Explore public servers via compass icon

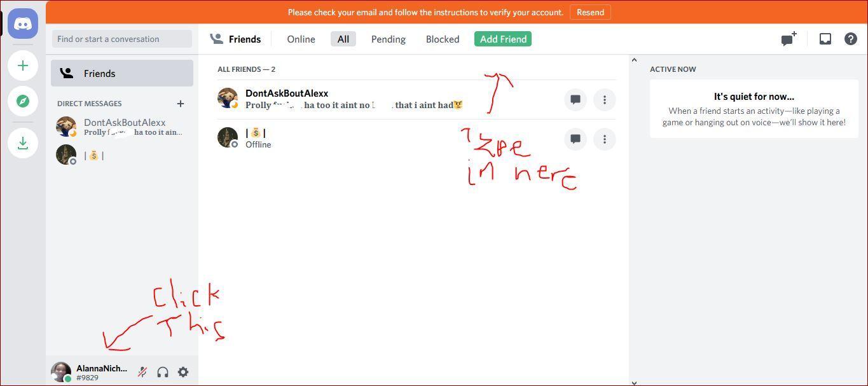[23, 101]
